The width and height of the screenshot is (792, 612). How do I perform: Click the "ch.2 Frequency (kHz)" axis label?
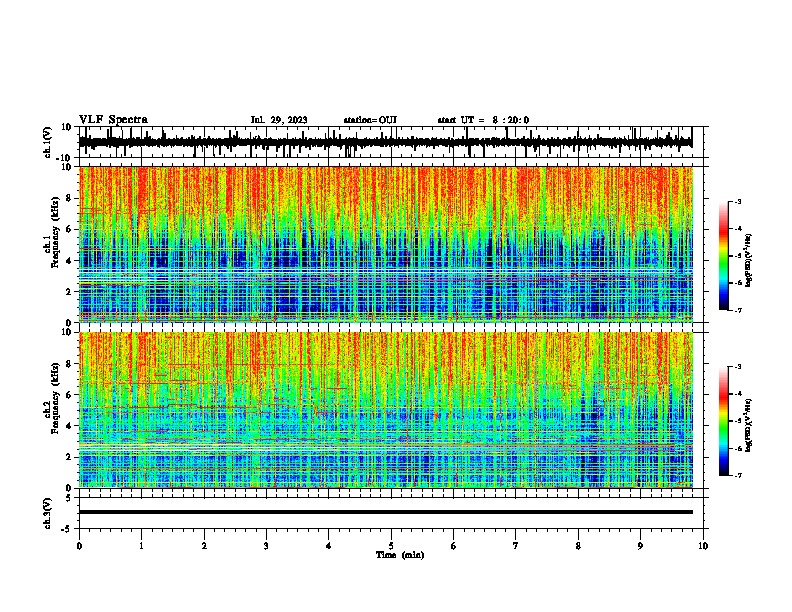(x=52, y=398)
